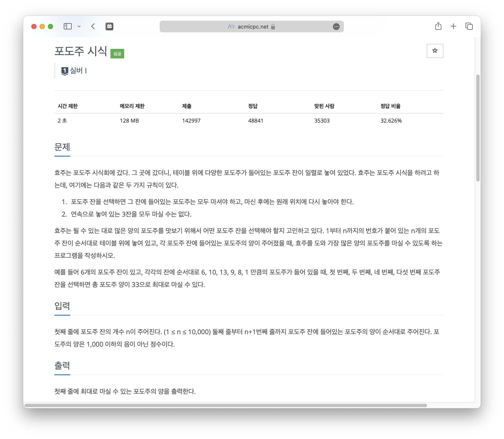The width and height of the screenshot is (504, 439).
Task: Go back to previous page
Action: [x=93, y=27]
